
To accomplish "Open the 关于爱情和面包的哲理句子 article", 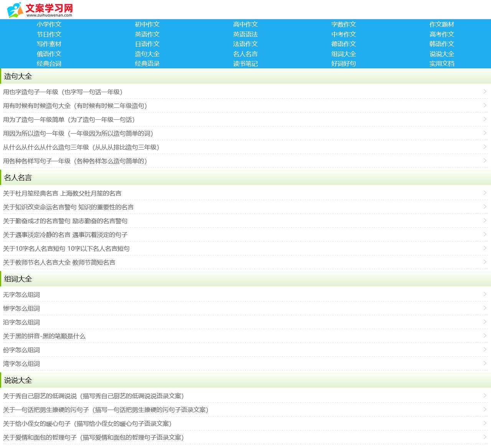I will tap(93, 437).
